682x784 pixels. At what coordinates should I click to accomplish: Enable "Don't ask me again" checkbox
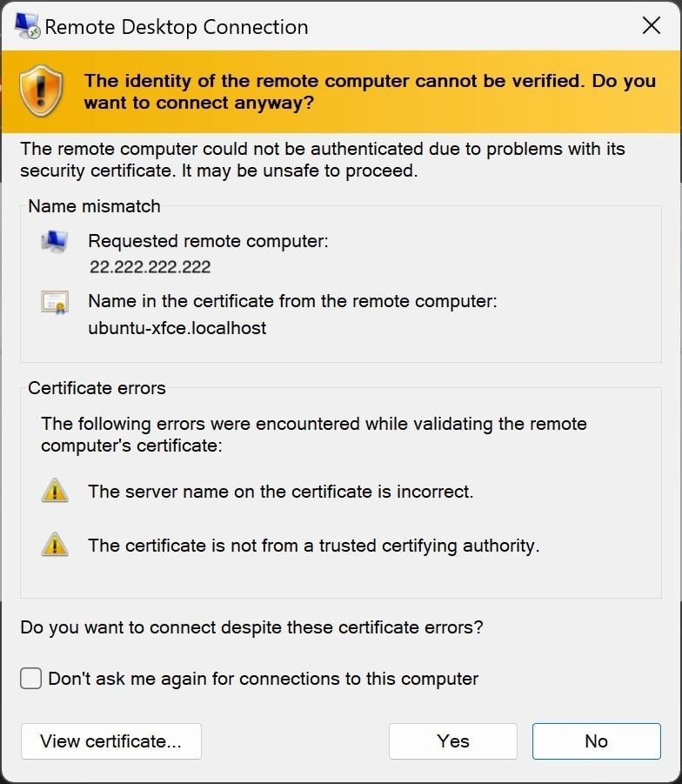click(x=31, y=679)
